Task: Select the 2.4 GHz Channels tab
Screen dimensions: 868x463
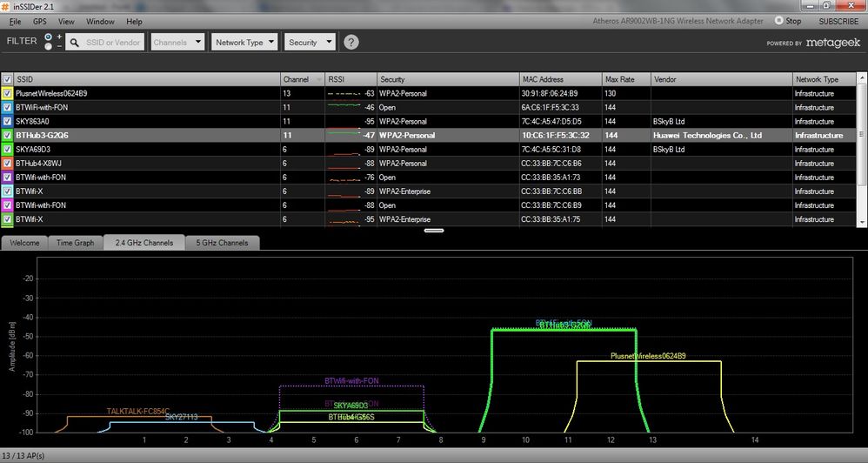Action: tap(144, 243)
